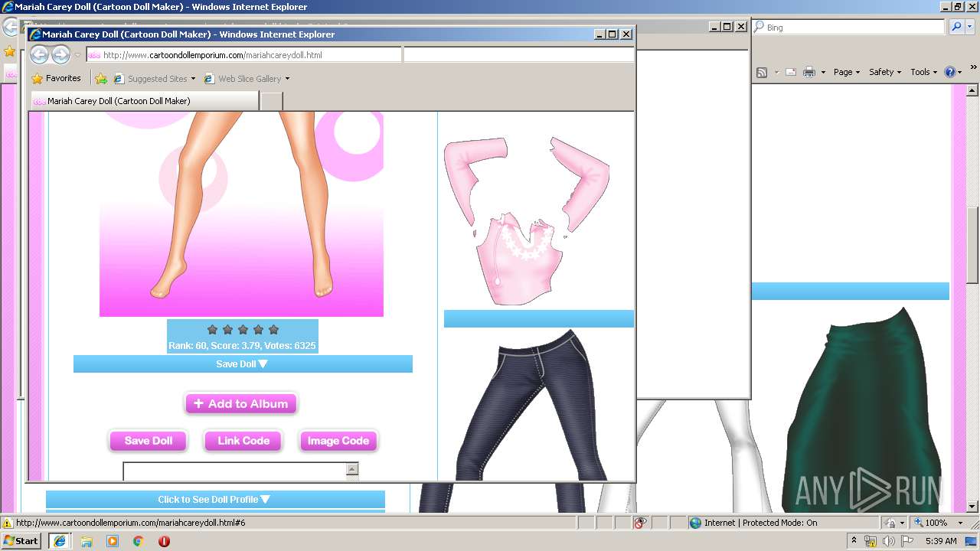Click into the code text box
Image resolution: width=980 pixels, height=551 pixels.
click(x=235, y=471)
